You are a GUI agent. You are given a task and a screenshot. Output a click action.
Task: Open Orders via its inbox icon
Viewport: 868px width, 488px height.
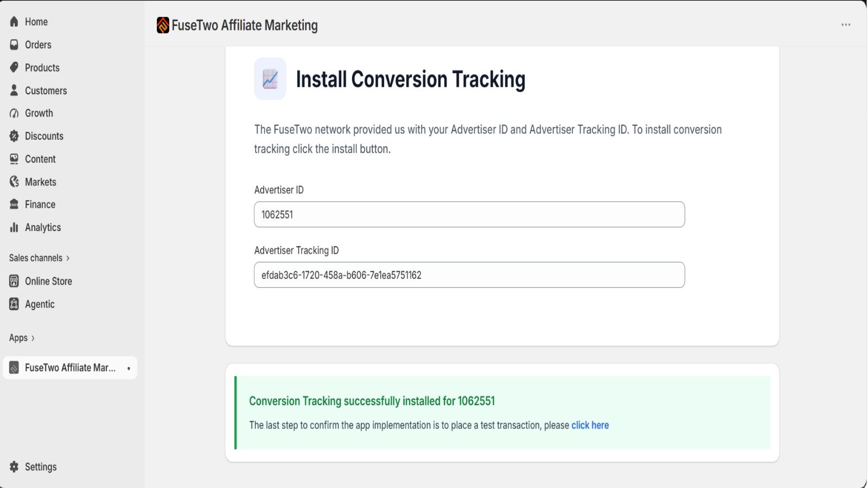click(14, 44)
